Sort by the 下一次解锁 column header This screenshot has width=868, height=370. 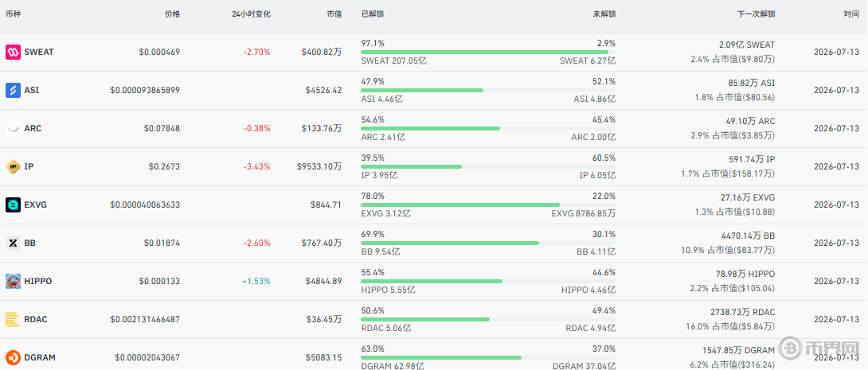click(756, 14)
